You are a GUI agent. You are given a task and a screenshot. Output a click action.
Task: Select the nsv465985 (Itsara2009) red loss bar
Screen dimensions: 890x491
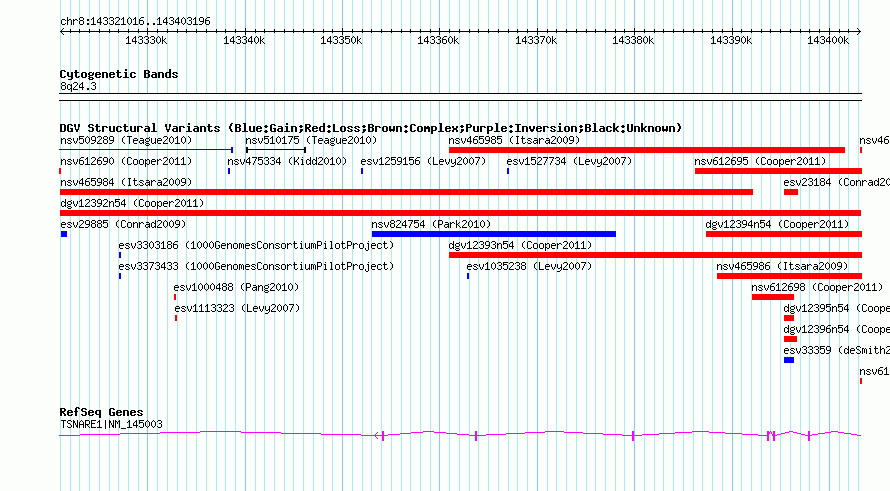point(646,150)
